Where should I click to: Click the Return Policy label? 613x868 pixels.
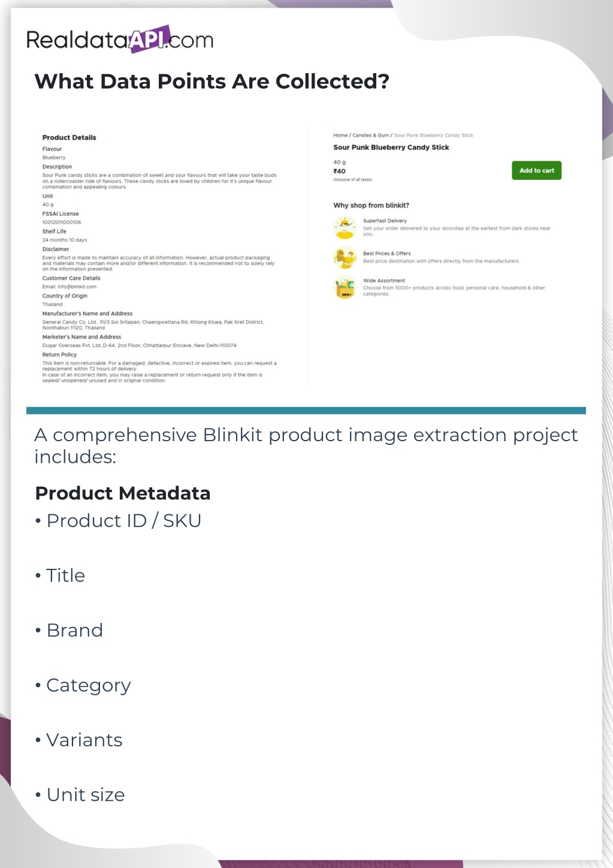pyautogui.click(x=59, y=355)
